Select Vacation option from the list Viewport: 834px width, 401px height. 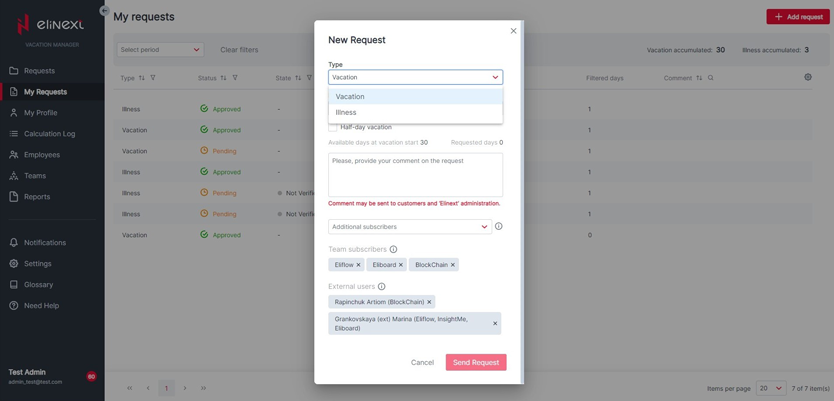350,97
